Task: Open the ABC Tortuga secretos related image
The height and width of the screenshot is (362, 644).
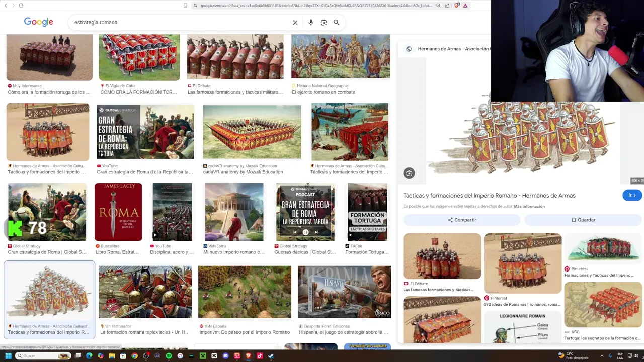Action: 603,305
